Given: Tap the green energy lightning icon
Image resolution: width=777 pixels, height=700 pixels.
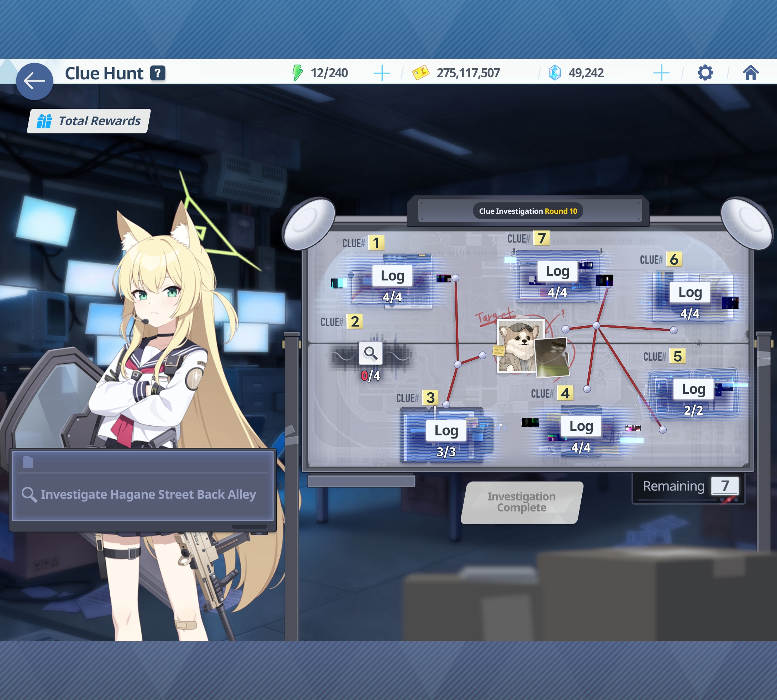Looking at the screenshot, I should [x=297, y=73].
